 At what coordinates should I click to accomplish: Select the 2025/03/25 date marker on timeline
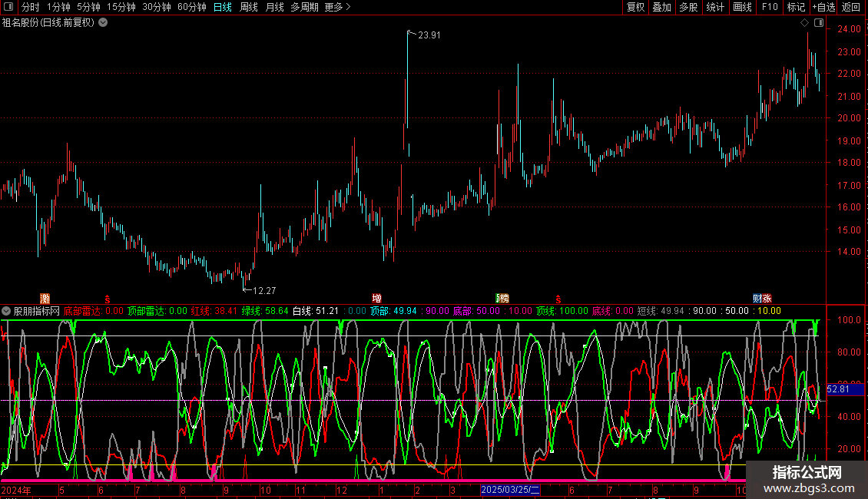point(511,489)
